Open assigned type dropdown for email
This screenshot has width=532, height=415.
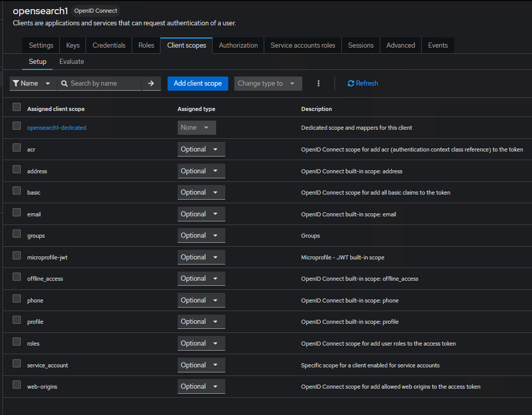click(x=201, y=214)
